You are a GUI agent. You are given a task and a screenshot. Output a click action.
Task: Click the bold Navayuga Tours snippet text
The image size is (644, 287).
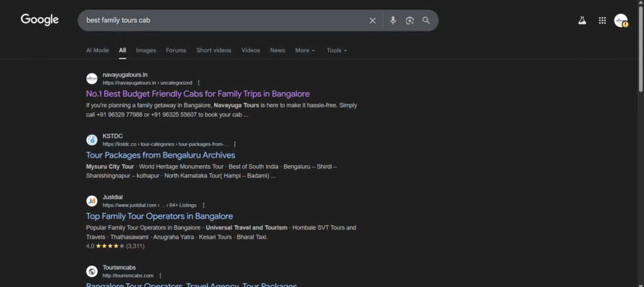click(x=236, y=106)
